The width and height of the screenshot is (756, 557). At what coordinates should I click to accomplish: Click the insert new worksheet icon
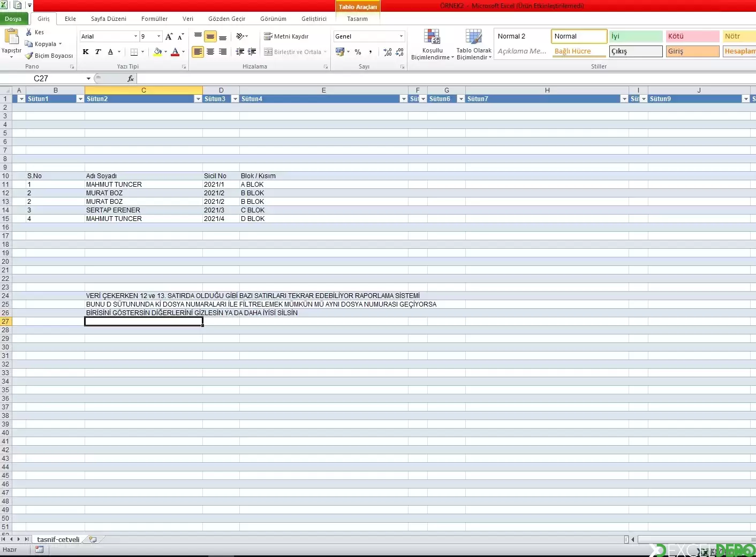(x=93, y=539)
